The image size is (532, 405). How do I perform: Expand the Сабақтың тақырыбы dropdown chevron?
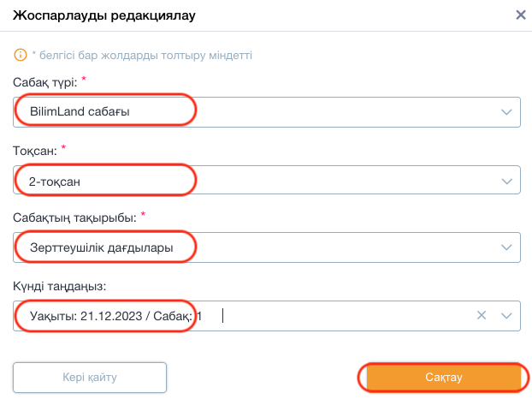(x=506, y=247)
